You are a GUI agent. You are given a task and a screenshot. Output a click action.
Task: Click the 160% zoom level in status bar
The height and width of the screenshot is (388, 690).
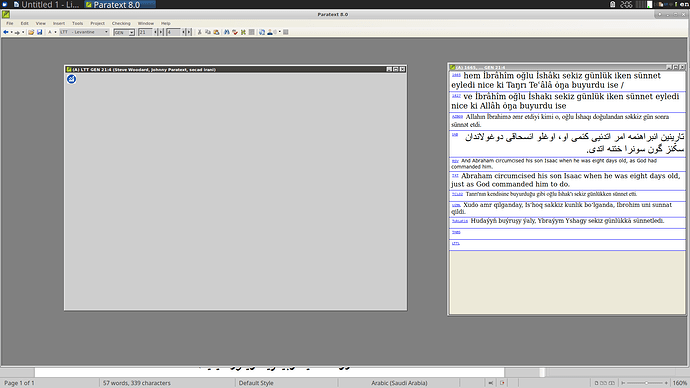coord(680,383)
